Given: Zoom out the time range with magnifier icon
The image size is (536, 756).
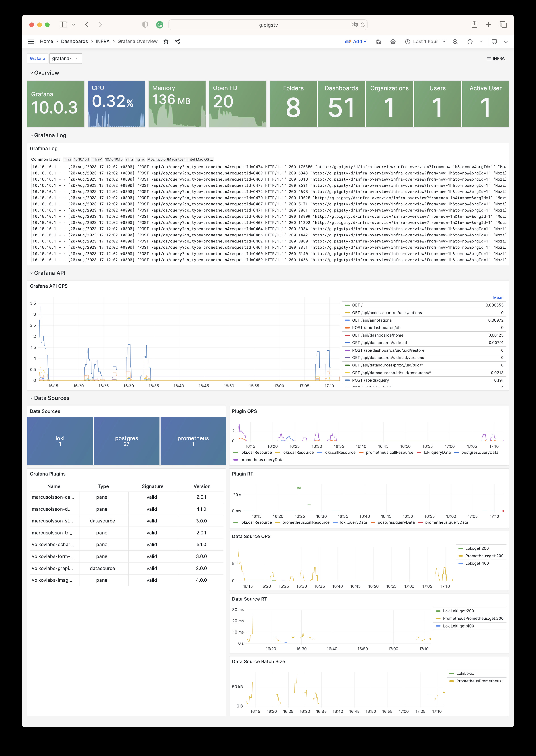Looking at the screenshot, I should (x=455, y=42).
